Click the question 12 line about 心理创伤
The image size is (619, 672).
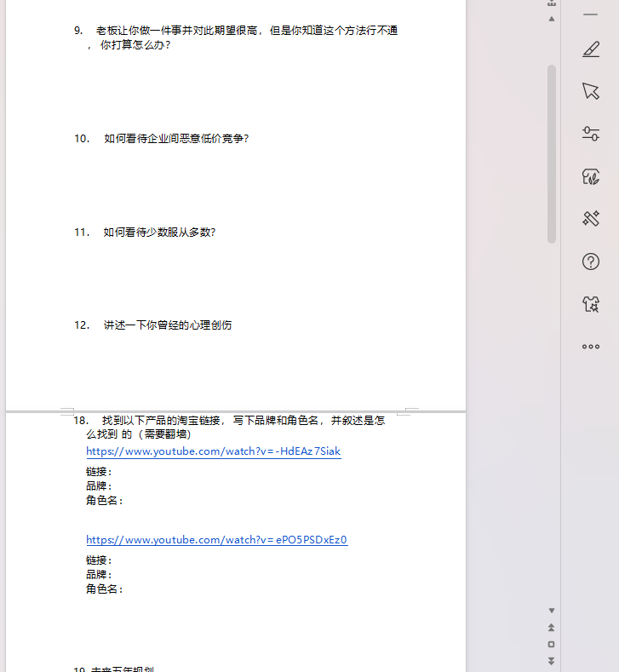(167, 325)
